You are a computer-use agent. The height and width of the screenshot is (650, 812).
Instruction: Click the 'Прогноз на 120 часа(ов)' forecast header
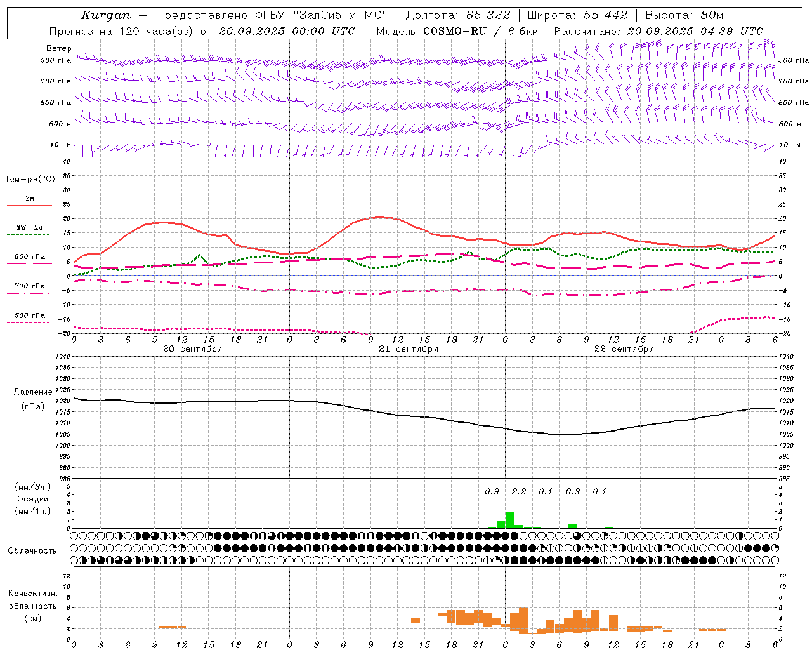[122, 31]
